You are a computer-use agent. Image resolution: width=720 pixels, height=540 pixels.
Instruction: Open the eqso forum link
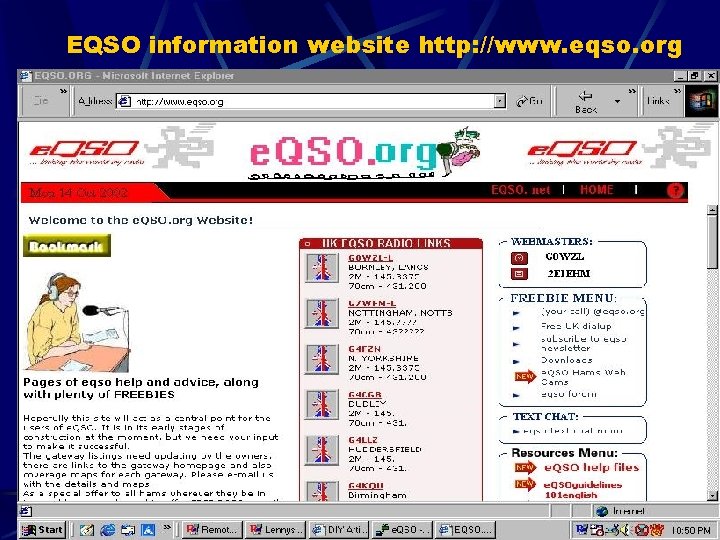pyautogui.click(x=568, y=394)
